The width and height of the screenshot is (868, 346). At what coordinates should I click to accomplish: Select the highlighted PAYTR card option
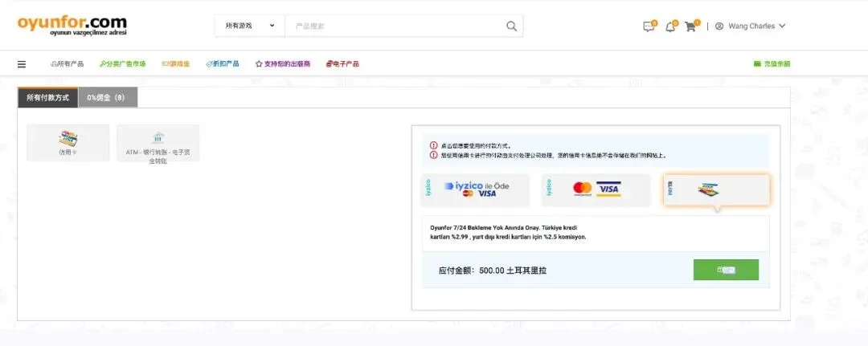point(717,190)
